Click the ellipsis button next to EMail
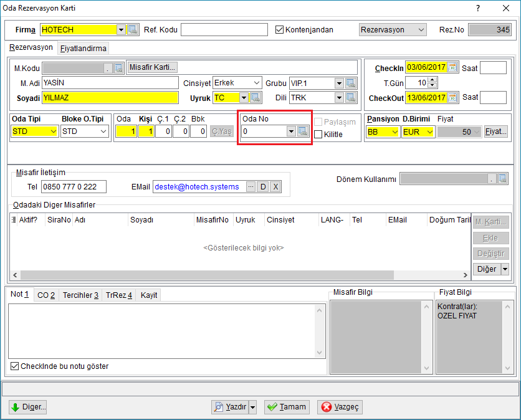Screen dimensions: 521x420 (x=251, y=187)
